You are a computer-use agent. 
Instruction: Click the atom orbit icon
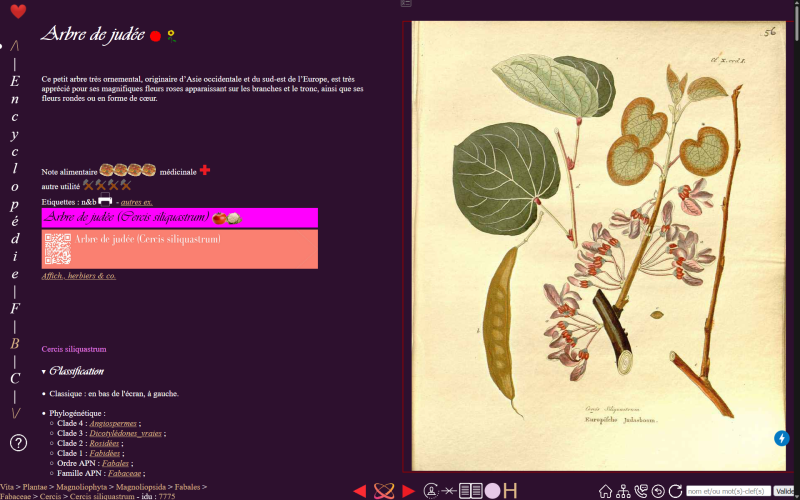(x=384, y=491)
